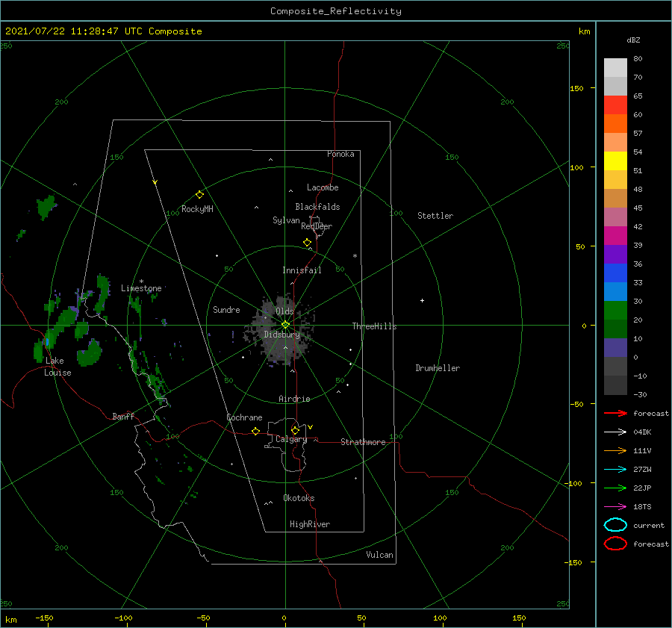Click the Strathmore city label
Screen dimensions: 672x628
pyautogui.click(x=363, y=442)
